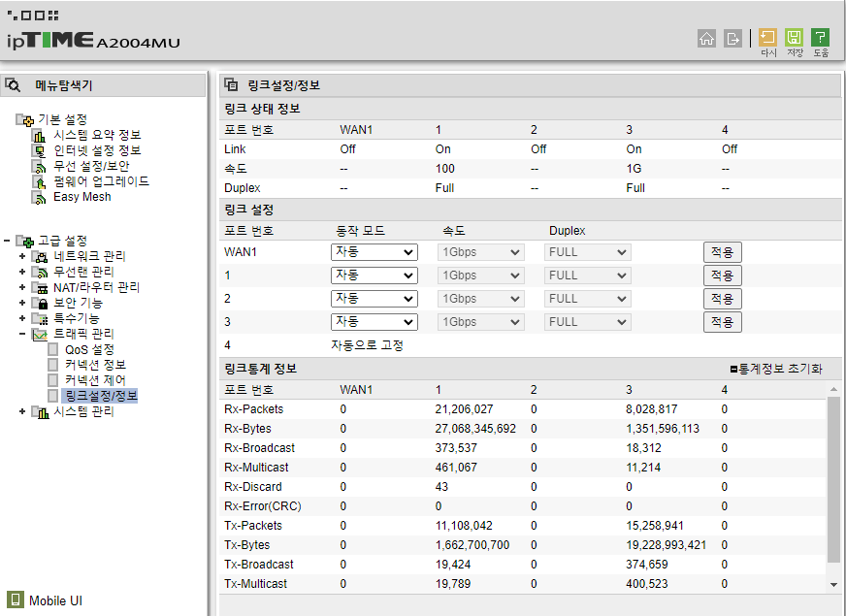
Task: Click the 링크설정/정보 page title icon
Action: click(x=231, y=84)
